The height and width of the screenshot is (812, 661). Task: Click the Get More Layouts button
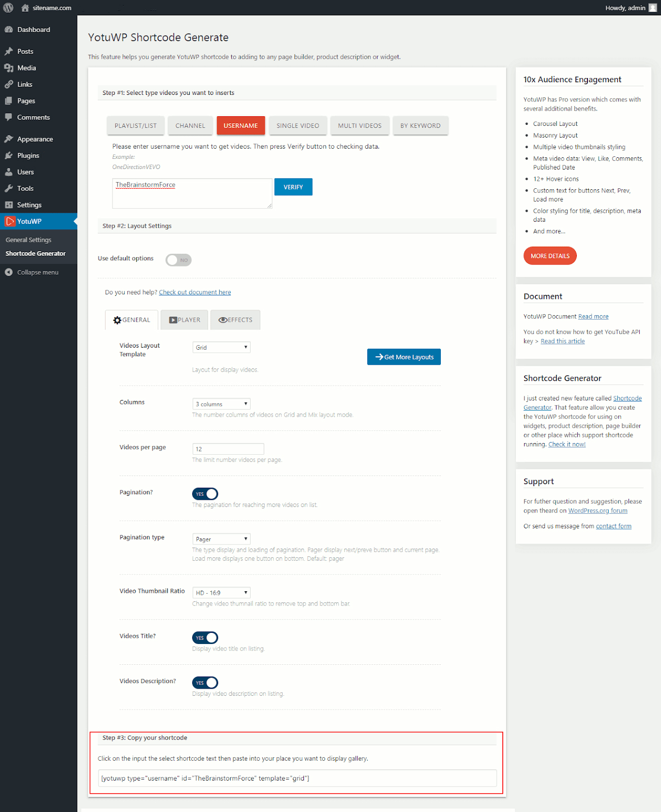[404, 357]
